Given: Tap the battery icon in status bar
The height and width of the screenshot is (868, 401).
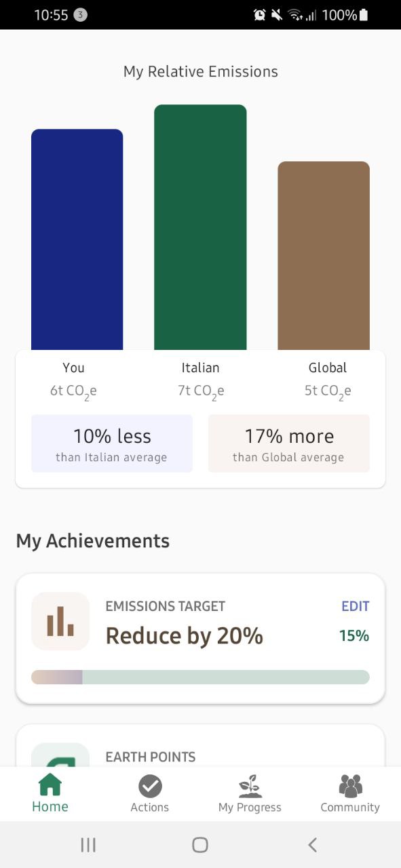Looking at the screenshot, I should [364, 15].
